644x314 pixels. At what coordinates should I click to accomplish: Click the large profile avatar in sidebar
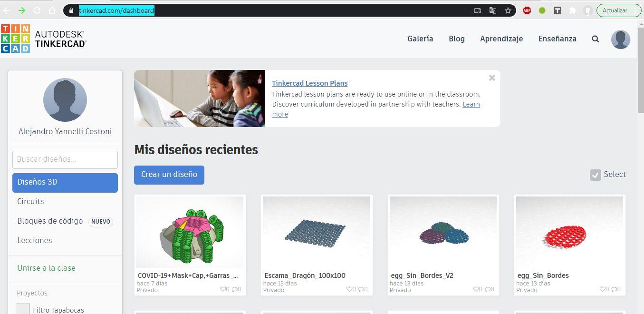pos(65,100)
